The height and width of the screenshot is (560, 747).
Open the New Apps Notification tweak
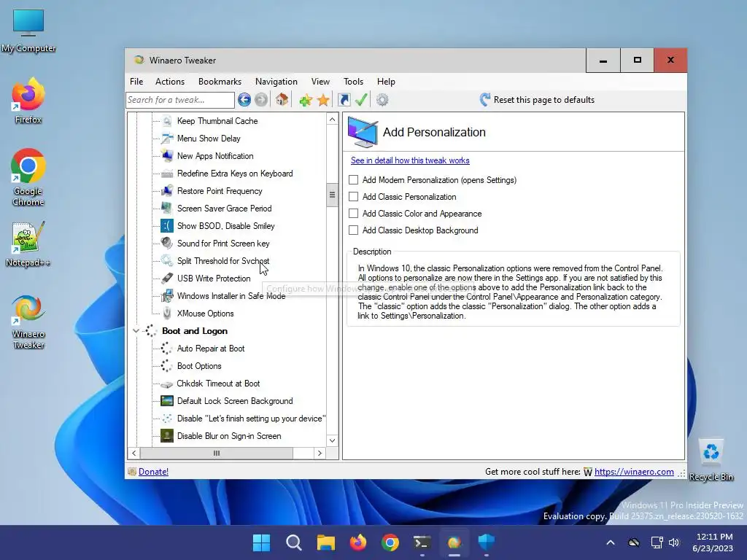pyautogui.click(x=215, y=156)
